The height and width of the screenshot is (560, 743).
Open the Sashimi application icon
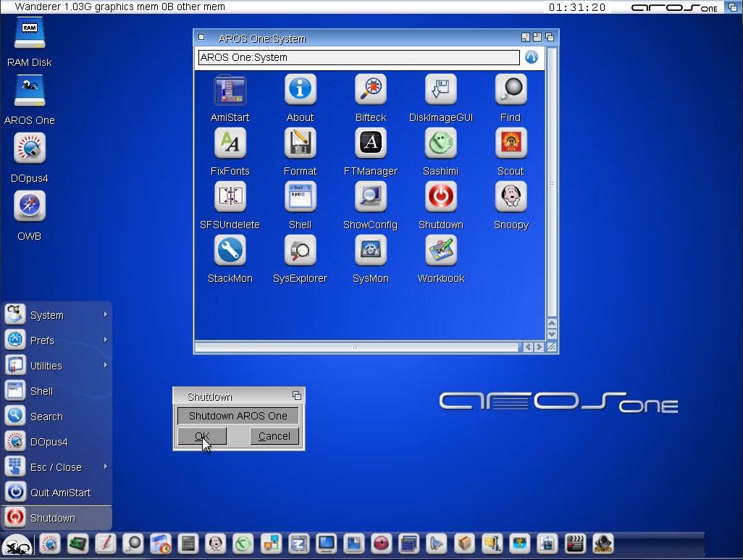coord(440,143)
